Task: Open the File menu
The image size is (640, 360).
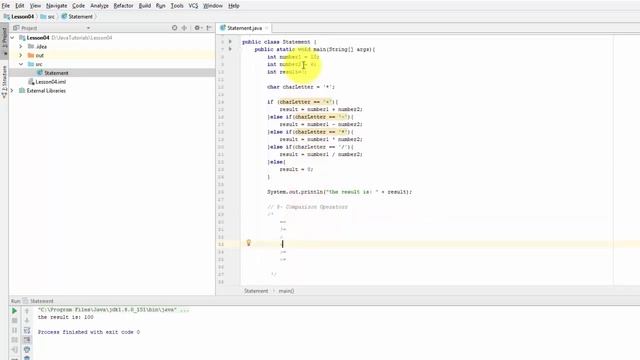Action: coord(6,6)
